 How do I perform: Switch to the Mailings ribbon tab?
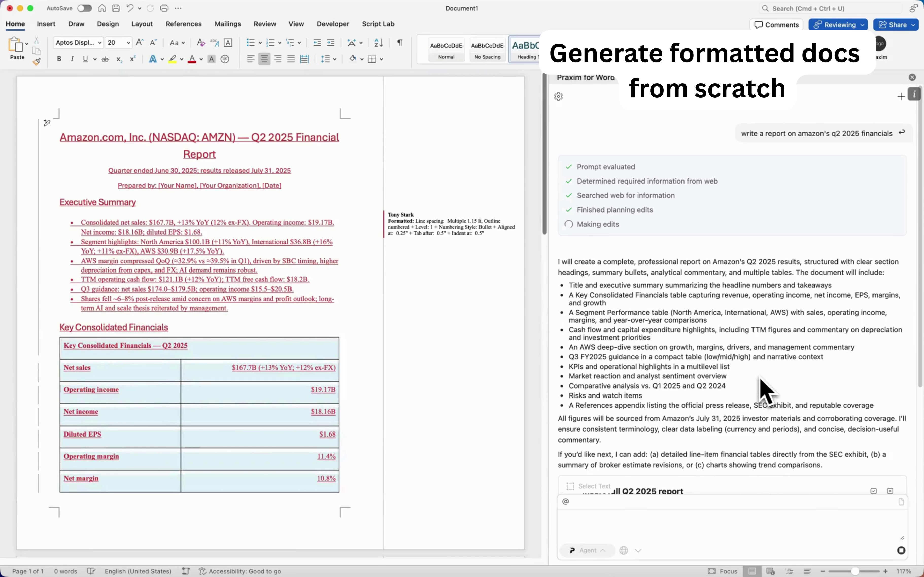[228, 24]
